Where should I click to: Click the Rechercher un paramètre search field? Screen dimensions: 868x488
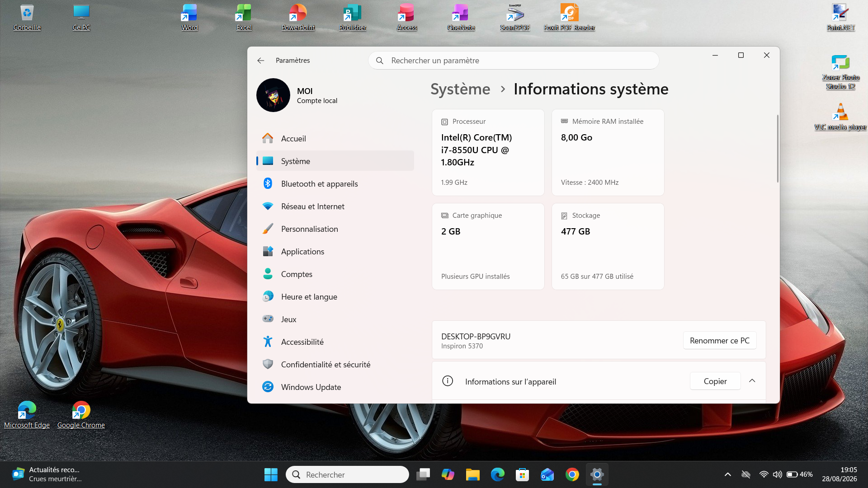click(514, 61)
